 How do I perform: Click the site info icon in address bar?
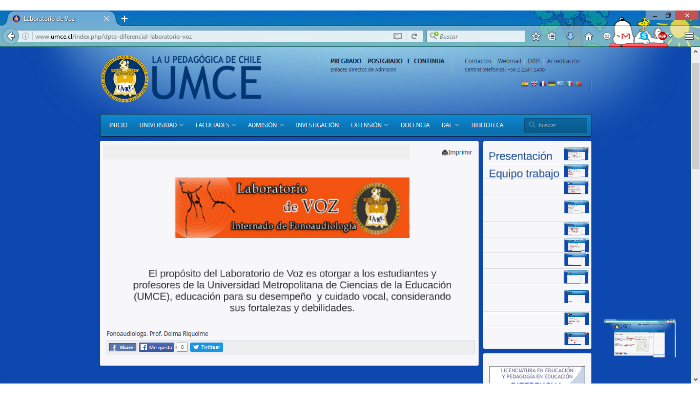[26, 36]
